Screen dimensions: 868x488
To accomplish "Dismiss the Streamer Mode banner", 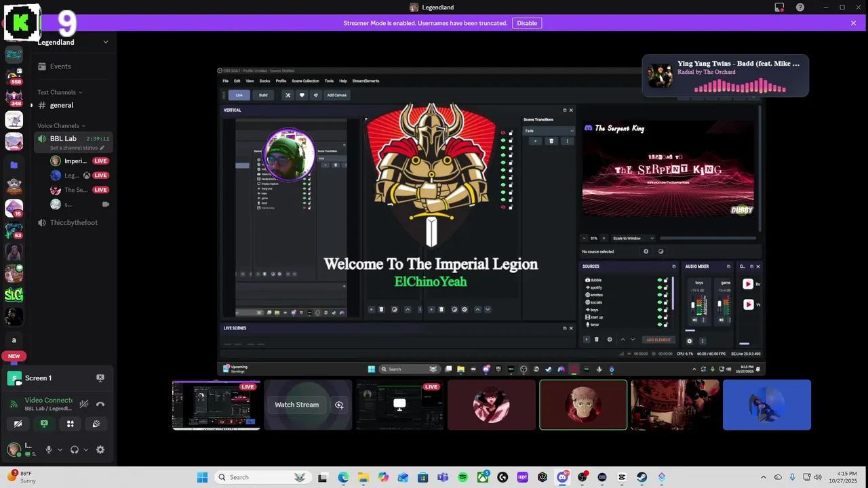I will pyautogui.click(x=853, y=23).
